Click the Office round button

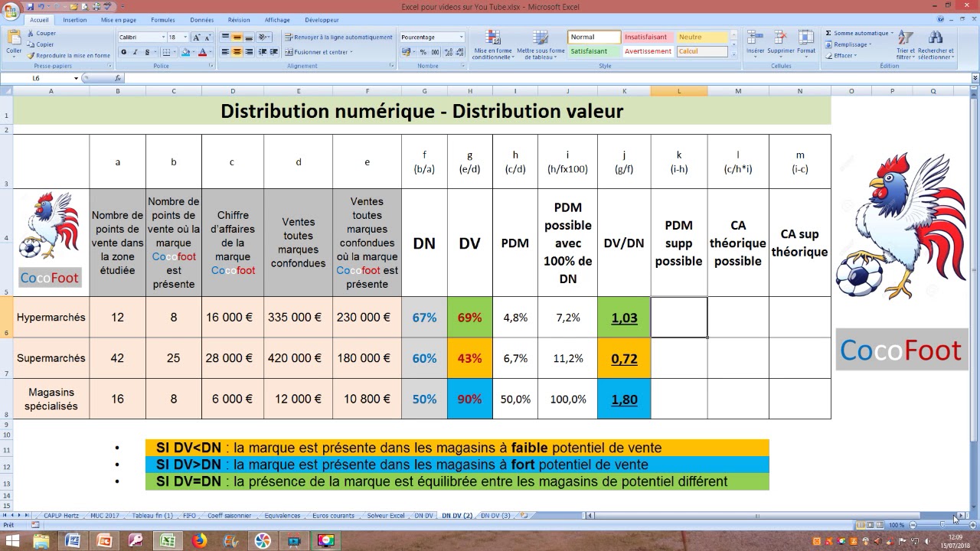(11, 9)
